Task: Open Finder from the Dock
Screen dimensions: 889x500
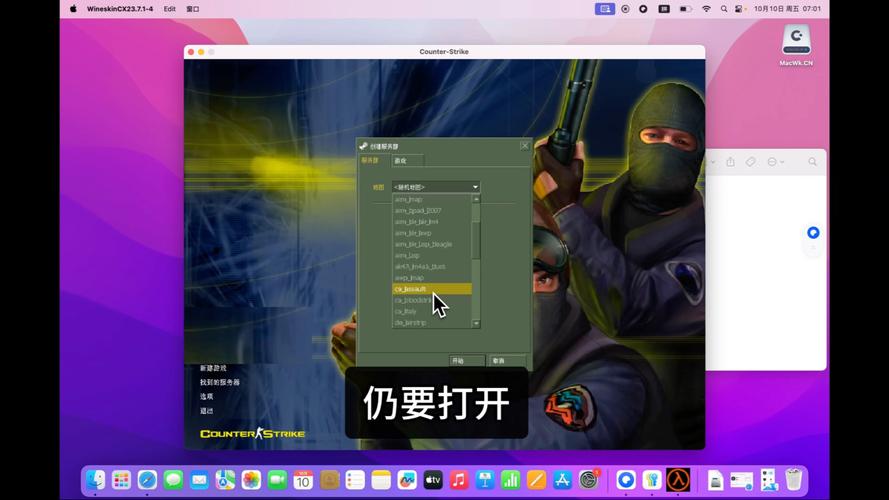Action: coord(95,480)
